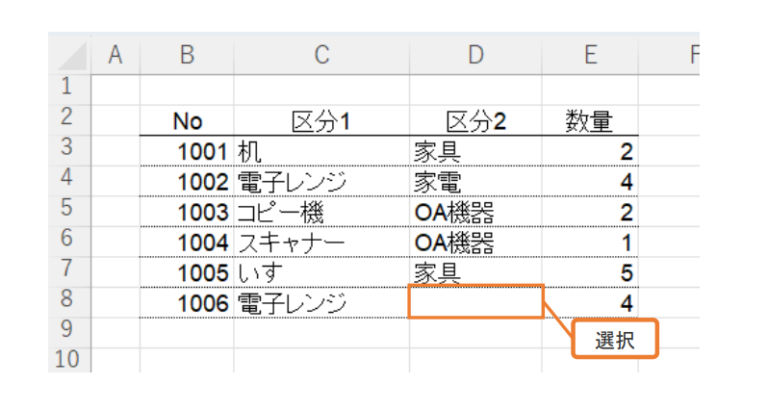Select column D header

475,56
